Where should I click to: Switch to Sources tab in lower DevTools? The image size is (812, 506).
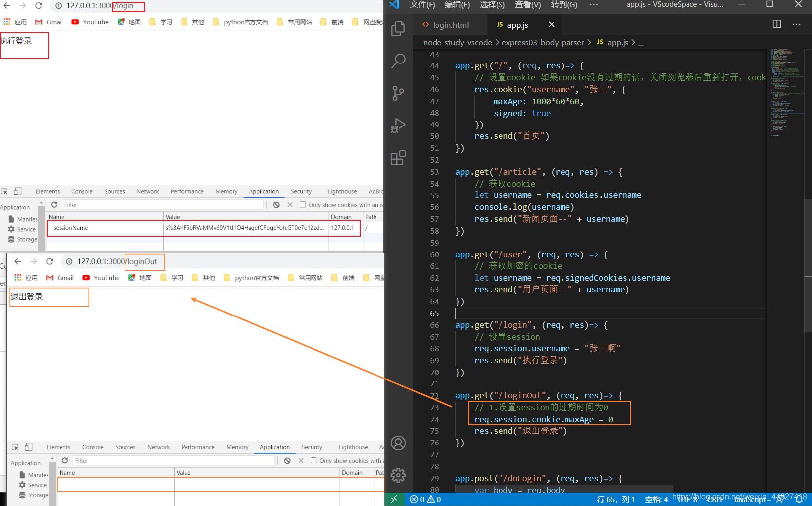pyautogui.click(x=125, y=447)
